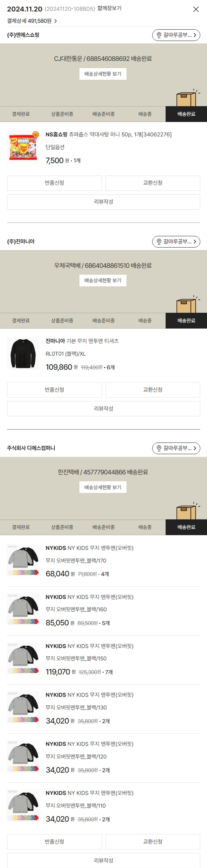The image size is (207, 868).
Task: Open delivery address pill for 주식회사 디에스컴퍼니
Action: (x=176, y=448)
